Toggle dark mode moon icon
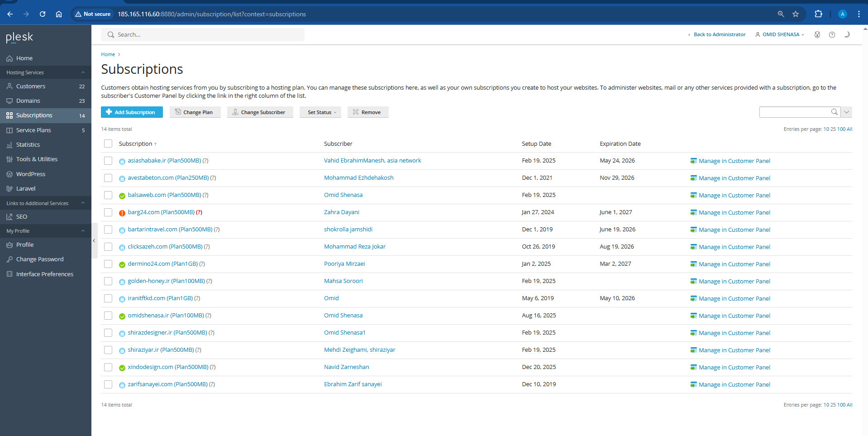 tap(847, 35)
